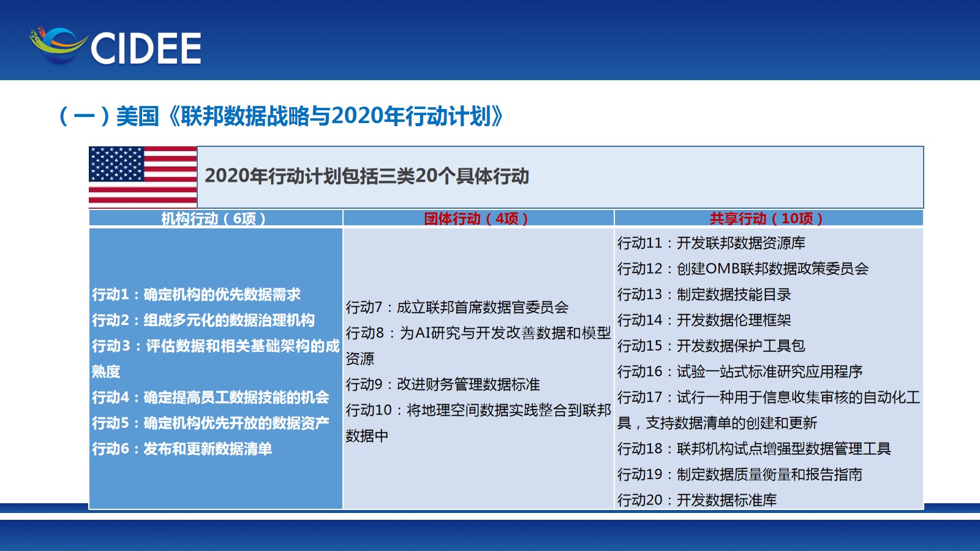This screenshot has width=980, height=551.
Task: Click 行动7 成立联邦首席数据官委员会 line
Action: click(457, 307)
